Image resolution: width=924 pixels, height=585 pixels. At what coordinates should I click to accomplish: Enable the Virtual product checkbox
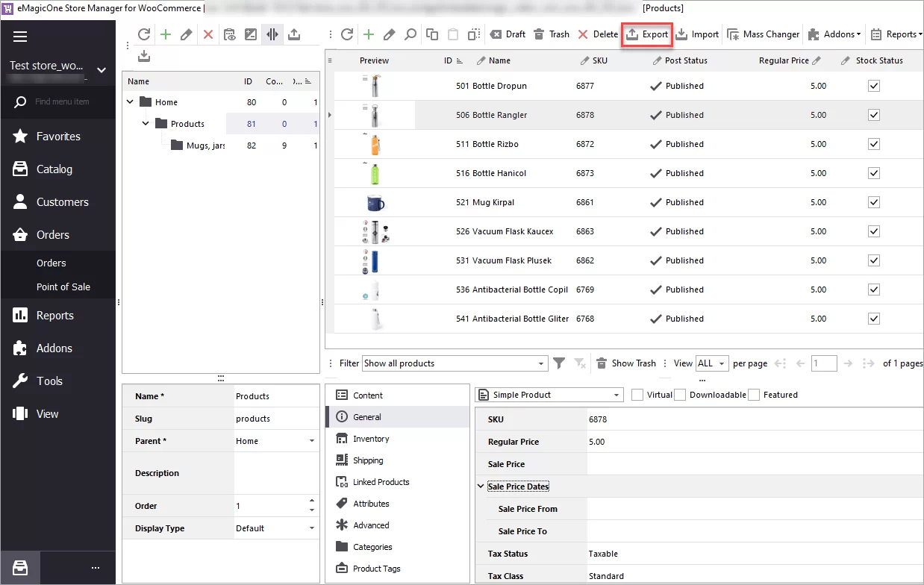(637, 395)
